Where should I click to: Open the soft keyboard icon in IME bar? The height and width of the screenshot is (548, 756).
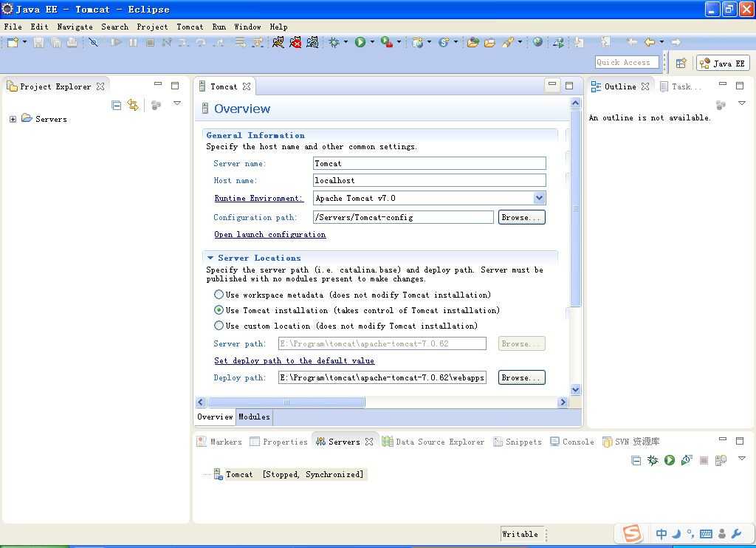[x=706, y=533]
